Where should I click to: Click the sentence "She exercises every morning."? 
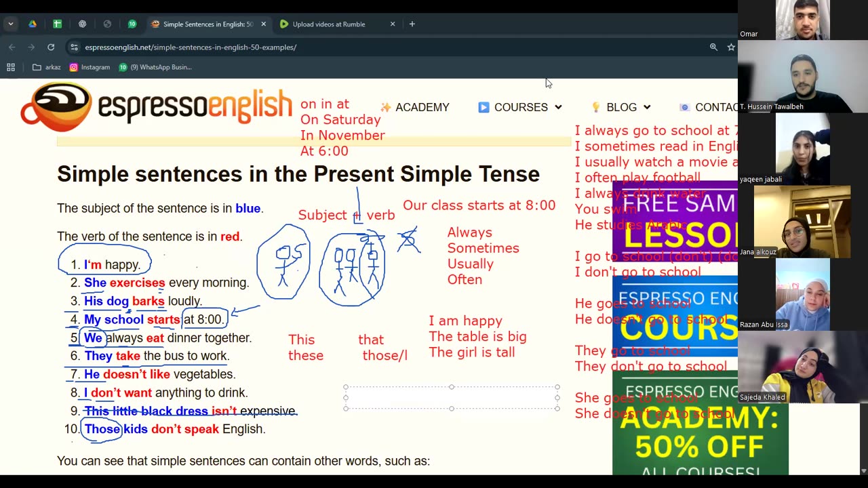(166, 283)
